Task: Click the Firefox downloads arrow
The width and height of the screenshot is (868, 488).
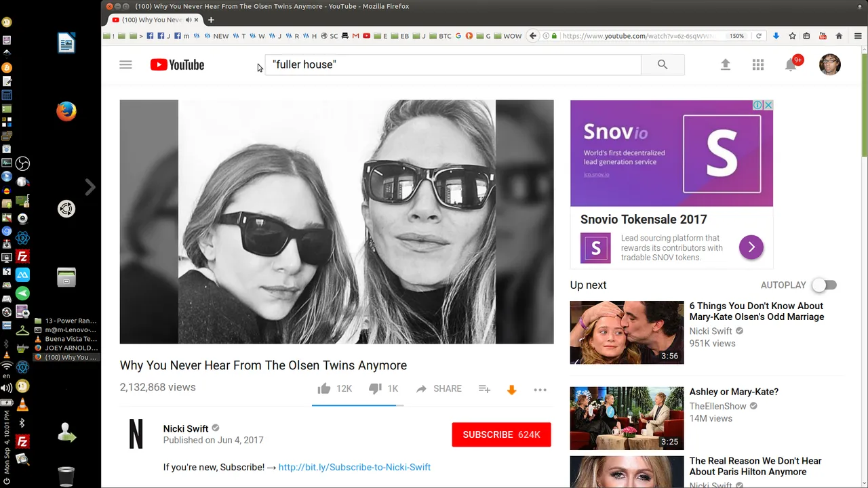Action: 776,36
